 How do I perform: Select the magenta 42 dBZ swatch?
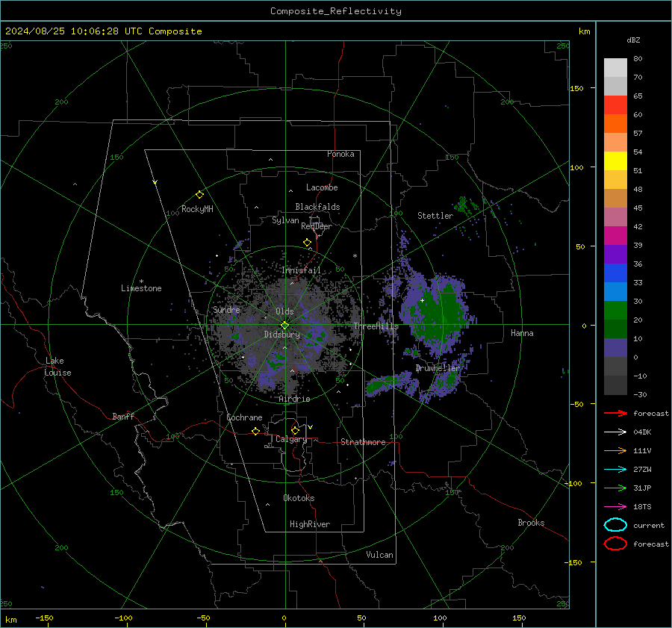615,236
